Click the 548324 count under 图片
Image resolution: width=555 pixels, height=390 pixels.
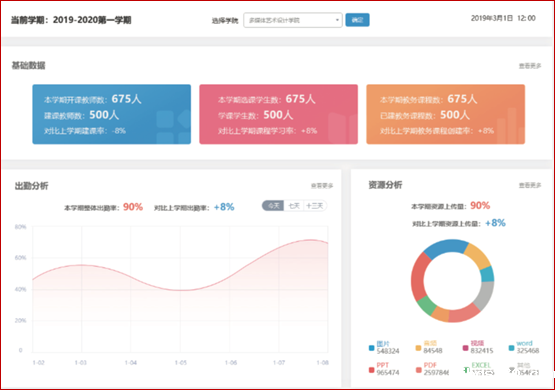pyautogui.click(x=388, y=351)
